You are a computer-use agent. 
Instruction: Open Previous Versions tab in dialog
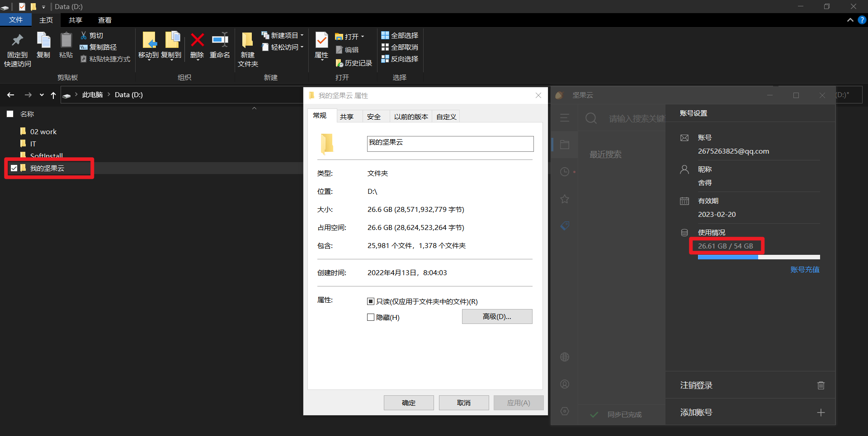coord(411,117)
